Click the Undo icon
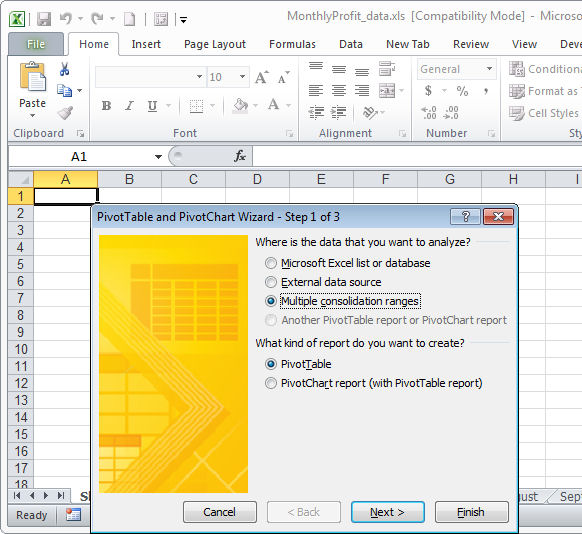 pos(66,18)
